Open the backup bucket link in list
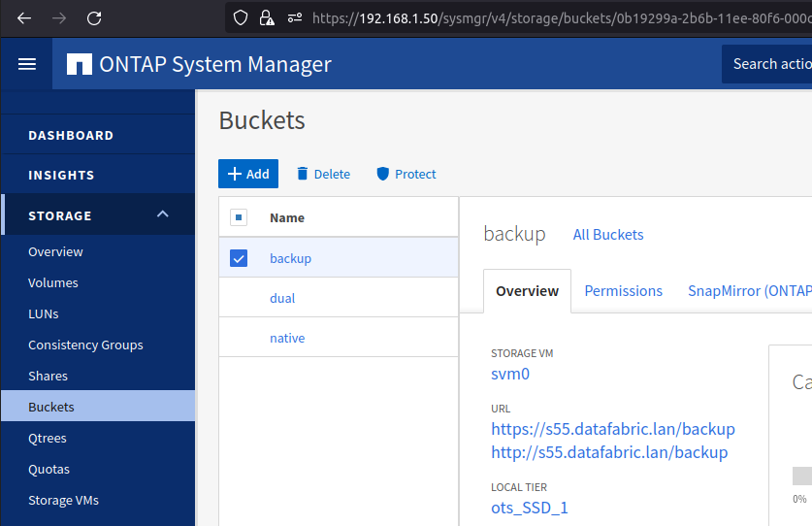Image resolution: width=812 pixels, height=526 pixels. [x=290, y=258]
